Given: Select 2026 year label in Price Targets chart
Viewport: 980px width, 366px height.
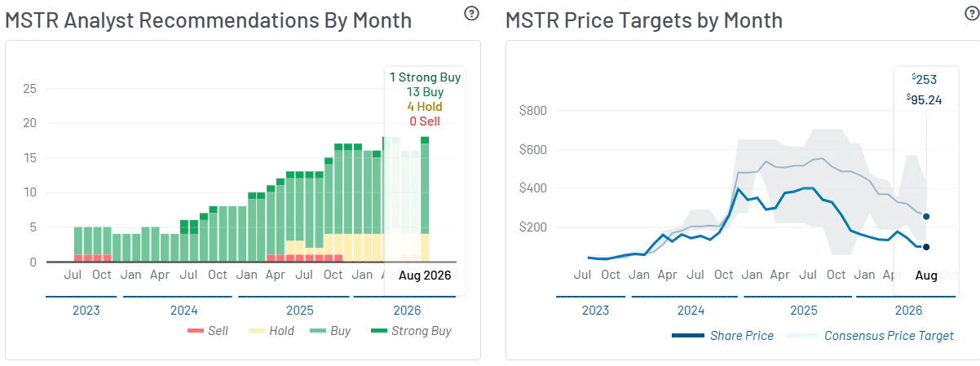Looking at the screenshot, I should pos(908,311).
